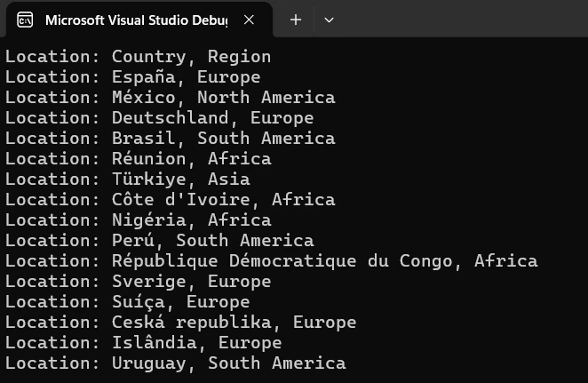588x383 pixels.
Task: Click the République Démocratique du Congo line
Action: (271, 261)
